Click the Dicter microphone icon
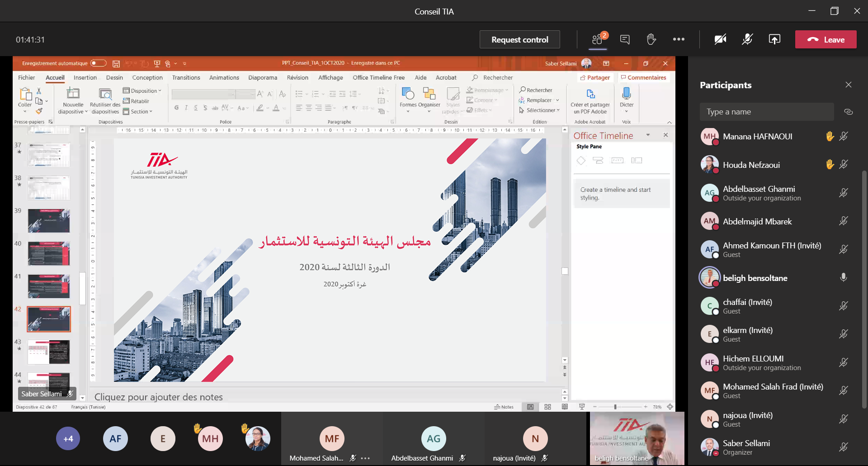868x466 pixels. (627, 94)
